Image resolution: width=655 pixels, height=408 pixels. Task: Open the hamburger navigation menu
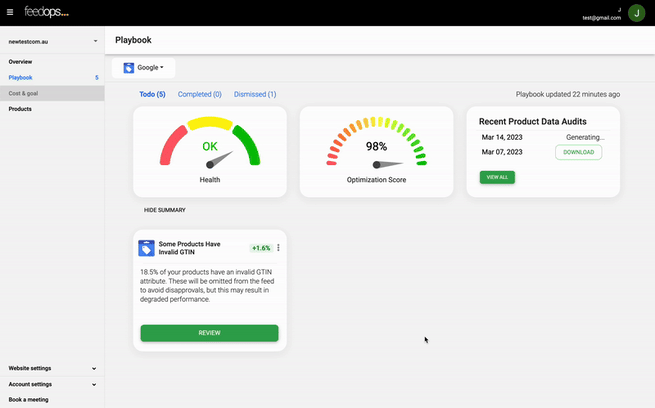pos(10,12)
